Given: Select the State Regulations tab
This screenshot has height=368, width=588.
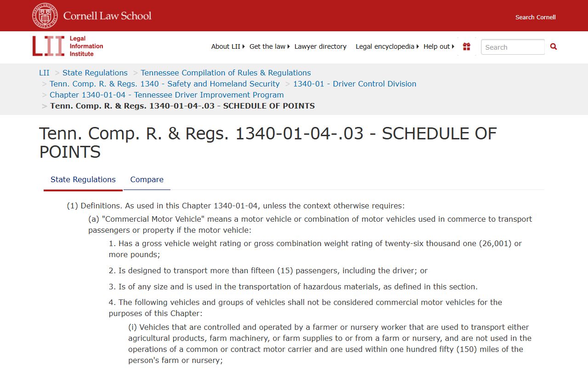Looking at the screenshot, I should pyautogui.click(x=83, y=179).
